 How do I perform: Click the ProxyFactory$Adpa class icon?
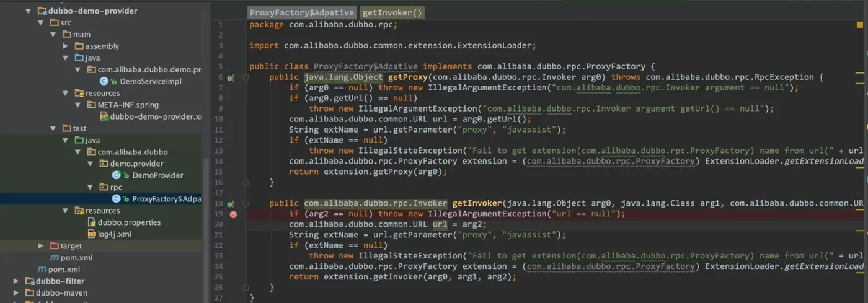coord(117,199)
